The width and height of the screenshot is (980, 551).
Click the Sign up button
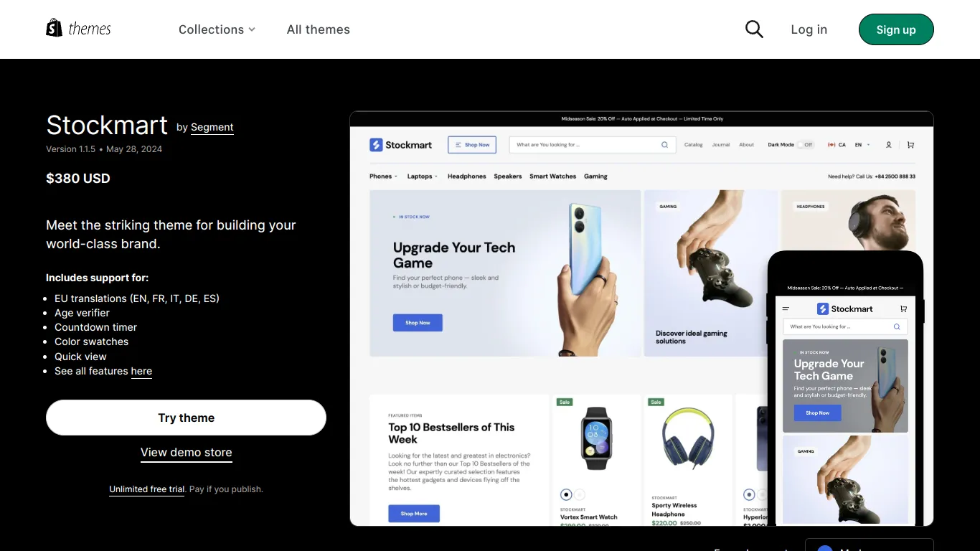coord(896,29)
